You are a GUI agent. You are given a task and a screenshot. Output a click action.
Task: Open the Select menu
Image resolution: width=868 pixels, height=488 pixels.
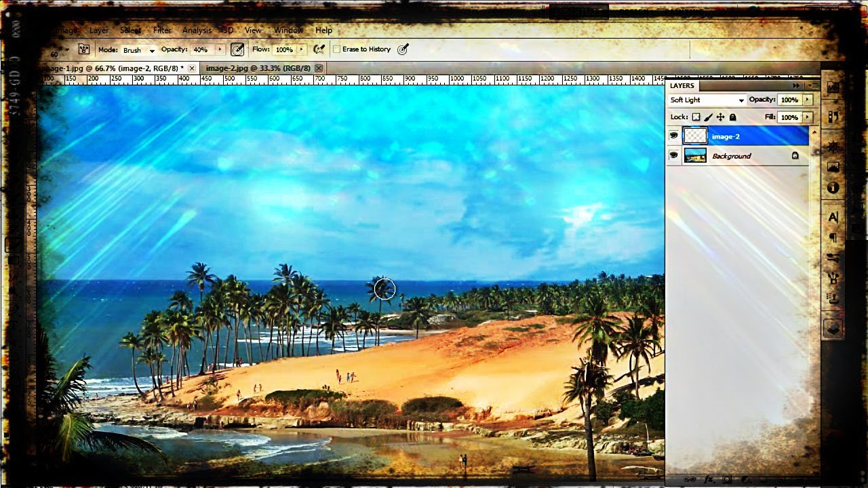point(131,30)
